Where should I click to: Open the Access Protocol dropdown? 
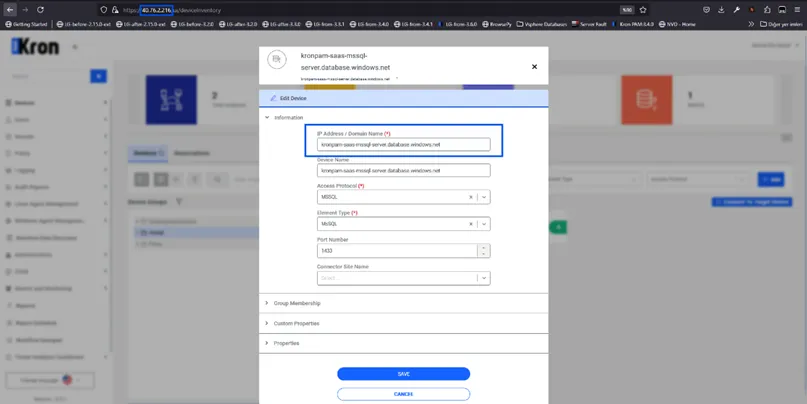pos(484,197)
